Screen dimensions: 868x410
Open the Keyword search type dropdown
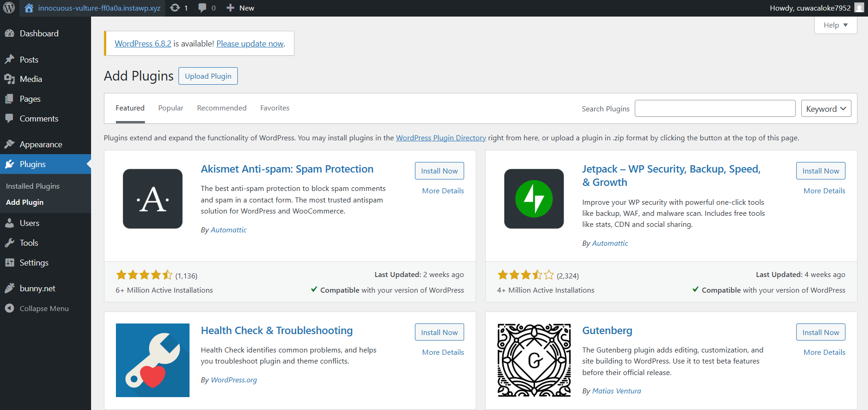pos(826,109)
